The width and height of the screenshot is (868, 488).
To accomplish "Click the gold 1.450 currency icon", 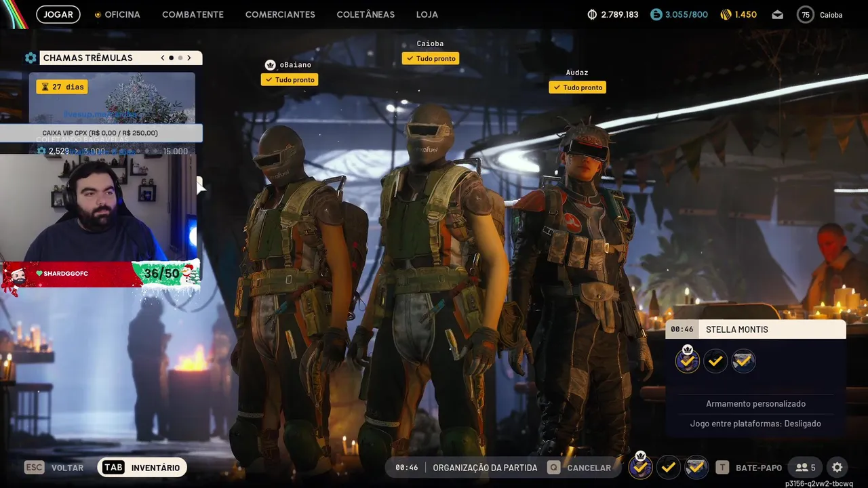I will pos(726,14).
